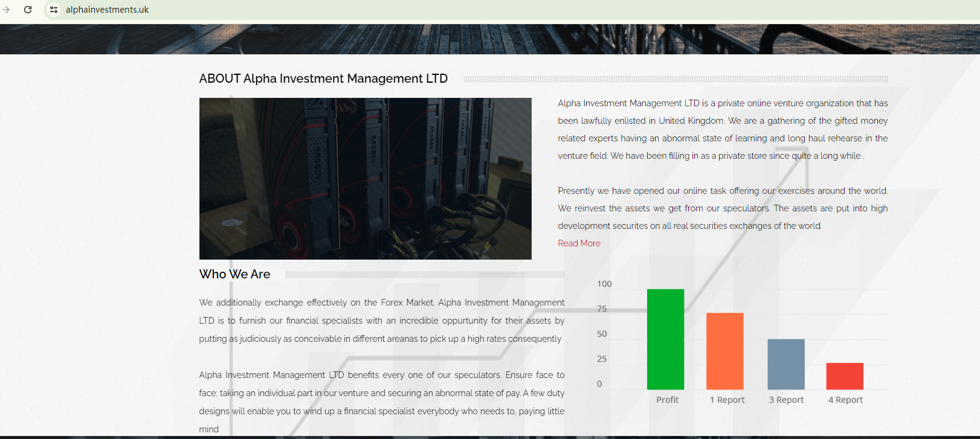Click the red 4 Report bar
Screen dimensions: 980x439
click(844, 376)
